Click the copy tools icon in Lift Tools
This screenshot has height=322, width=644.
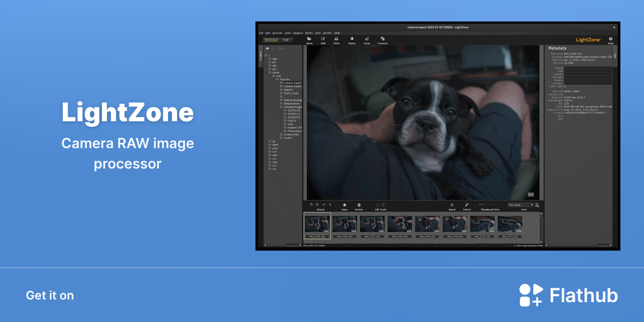pyautogui.click(x=377, y=204)
